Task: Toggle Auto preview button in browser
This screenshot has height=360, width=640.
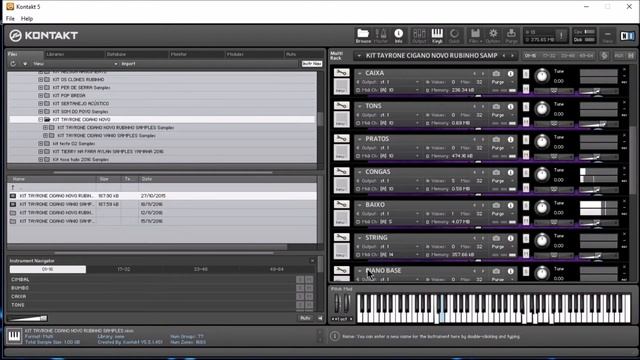Action: tap(305, 318)
